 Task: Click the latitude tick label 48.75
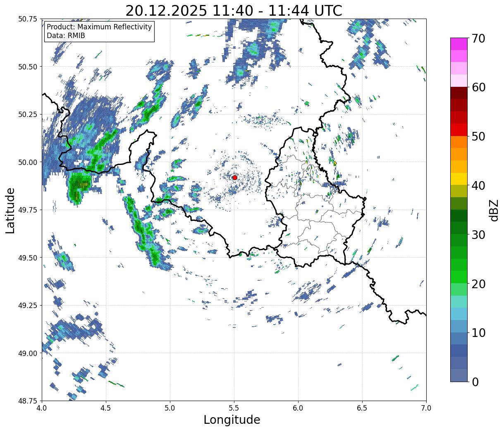(x=28, y=401)
